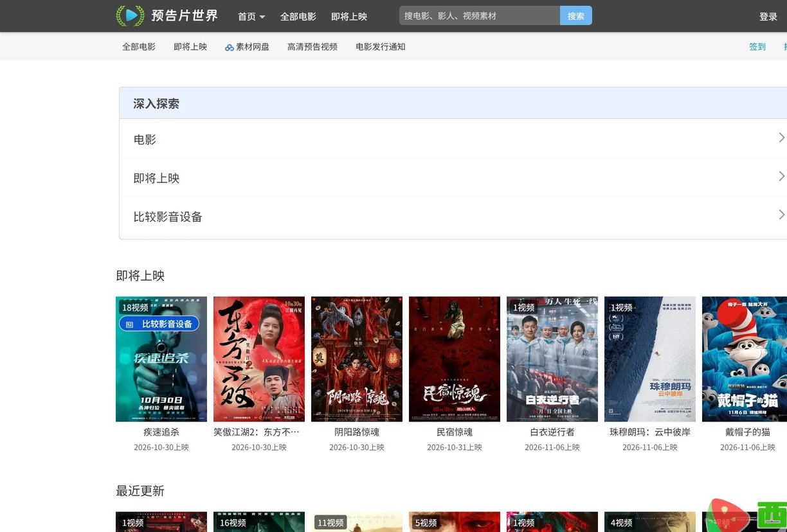Open the 笑傲江湖2 东方不败 poster

[259, 359]
